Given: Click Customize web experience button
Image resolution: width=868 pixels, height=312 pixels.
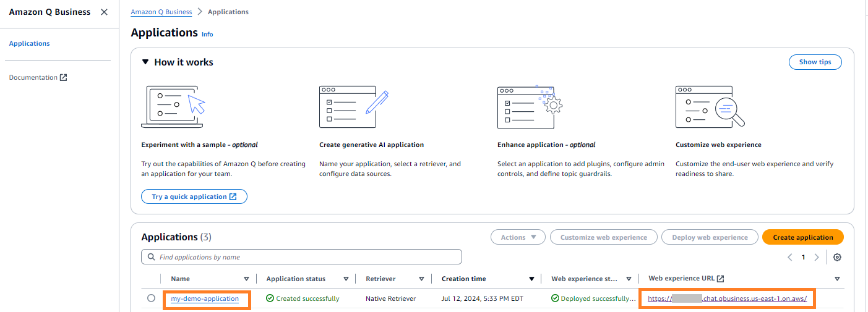Looking at the screenshot, I should coord(604,237).
